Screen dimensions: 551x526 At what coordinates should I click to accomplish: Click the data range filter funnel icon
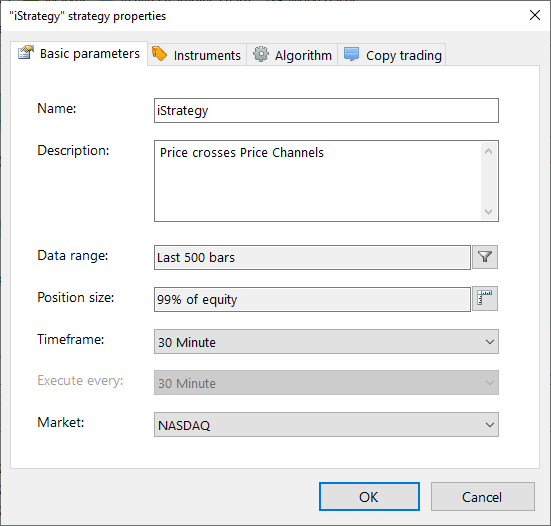point(485,257)
